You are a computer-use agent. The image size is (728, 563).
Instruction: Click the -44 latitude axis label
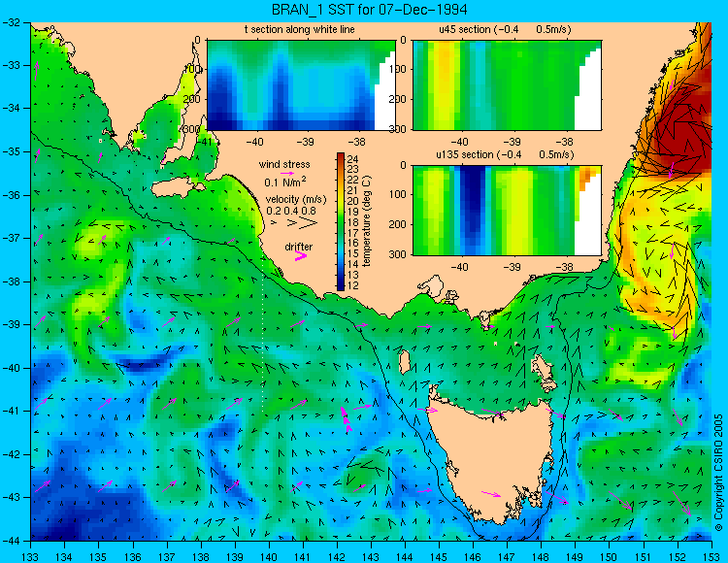(x=11, y=541)
